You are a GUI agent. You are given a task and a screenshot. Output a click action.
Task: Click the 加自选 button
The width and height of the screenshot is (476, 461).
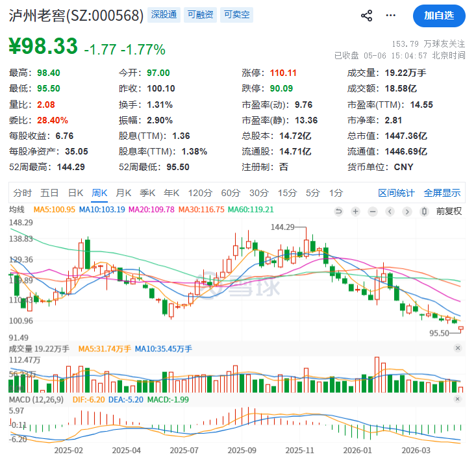click(439, 16)
